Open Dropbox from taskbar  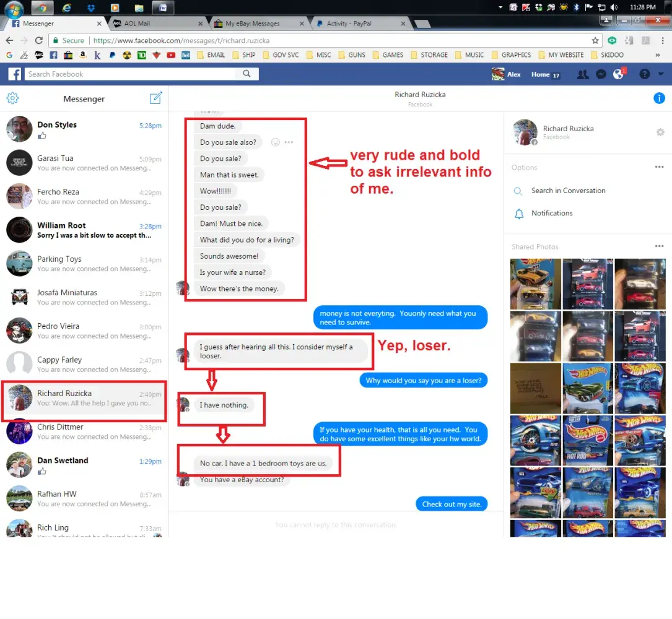click(91, 7)
